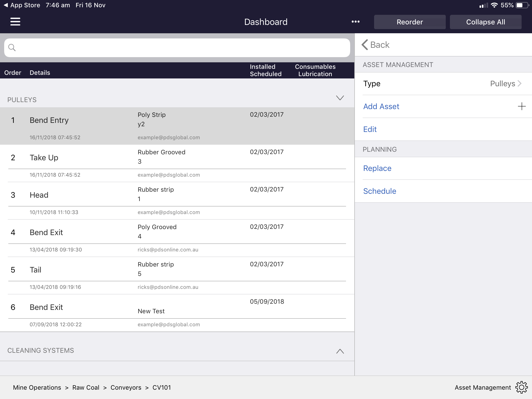
Task: Click timestamp 13/04/2018 09:19:30
Action: coord(56,250)
